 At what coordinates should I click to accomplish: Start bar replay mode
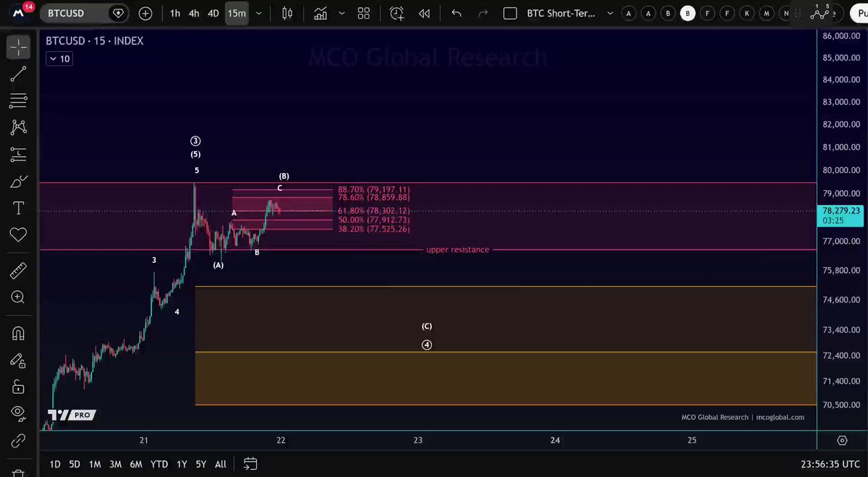pyautogui.click(x=425, y=13)
